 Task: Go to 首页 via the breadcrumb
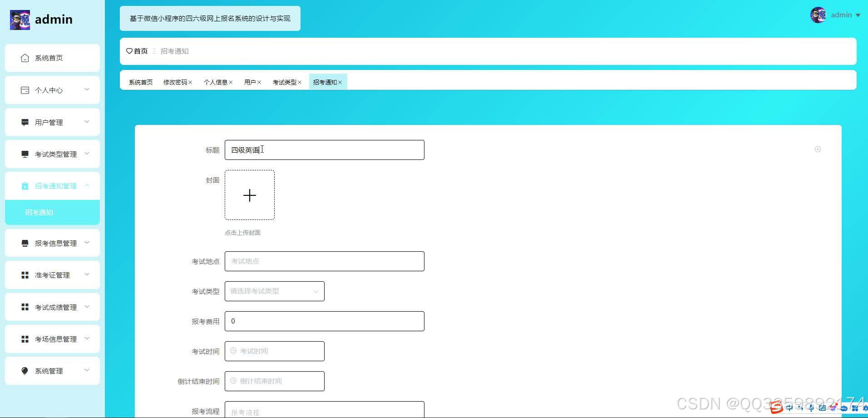[141, 51]
